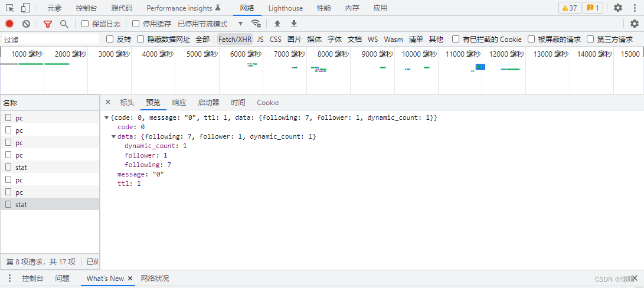The width and height of the screenshot is (644, 288).
Task: Close the What's New drawer tab
Action: [x=130, y=278]
